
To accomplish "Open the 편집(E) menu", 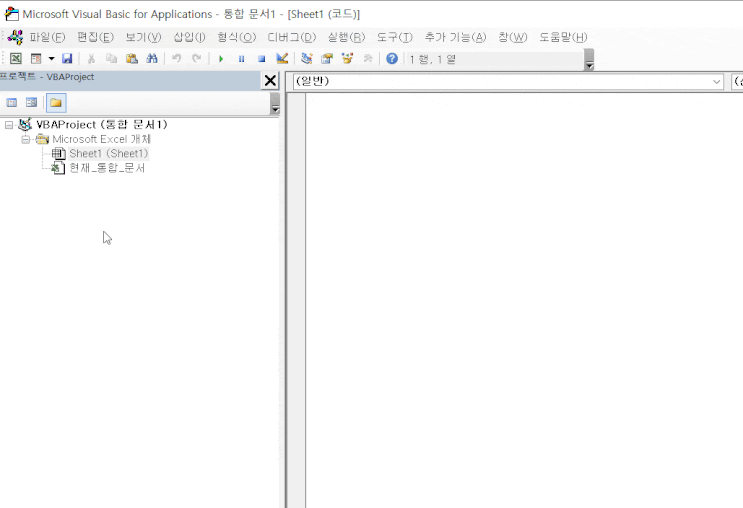I will click(x=95, y=37).
